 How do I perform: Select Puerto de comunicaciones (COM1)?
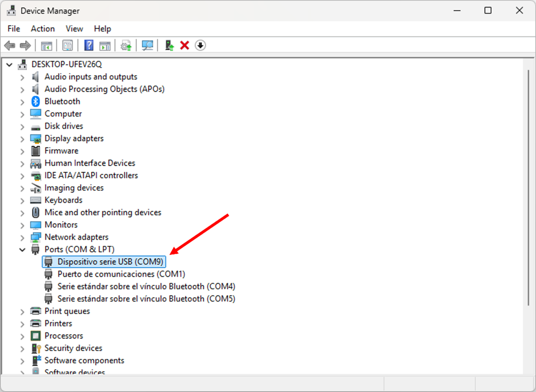(x=121, y=274)
